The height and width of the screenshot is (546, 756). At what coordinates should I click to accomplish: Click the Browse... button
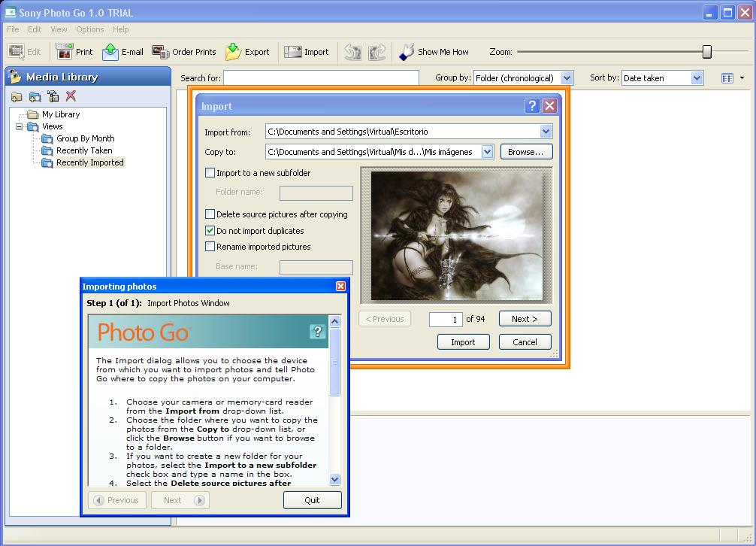pyautogui.click(x=526, y=152)
